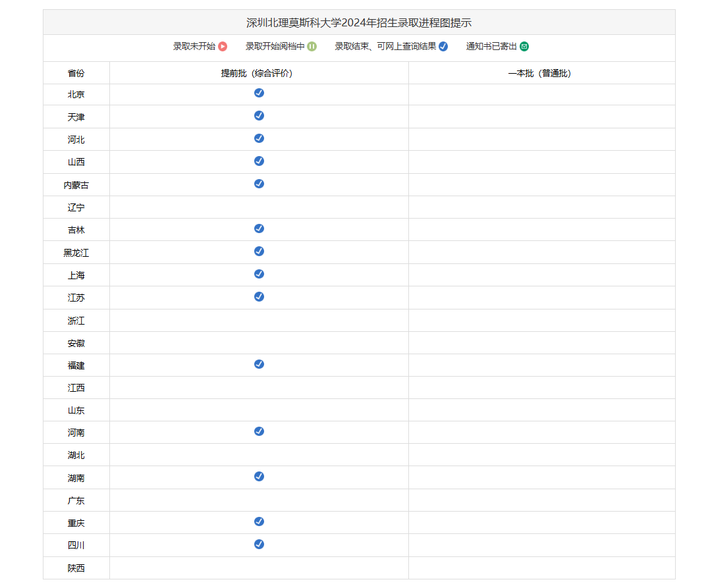Click the province name 江苏
708x588 pixels.
(76, 298)
